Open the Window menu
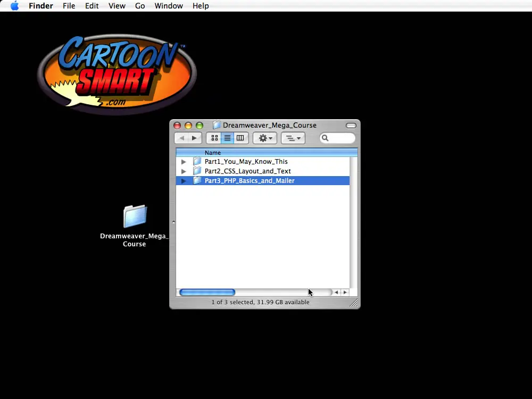 point(169,6)
